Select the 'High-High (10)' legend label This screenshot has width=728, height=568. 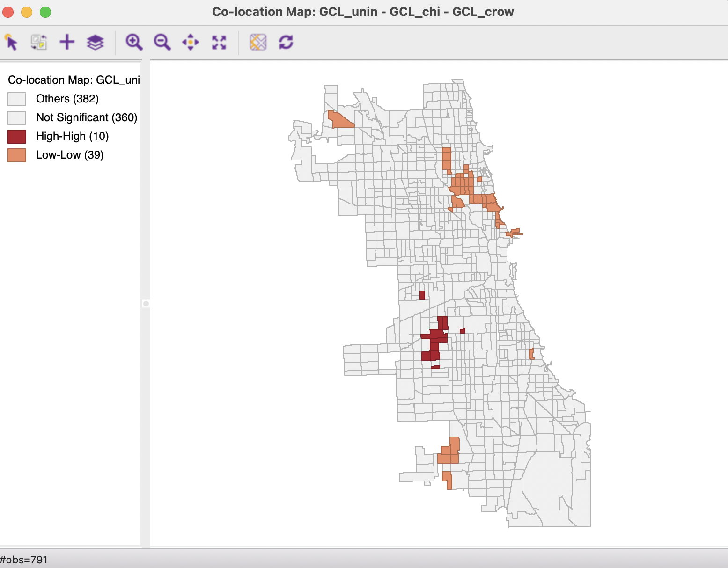73,136
